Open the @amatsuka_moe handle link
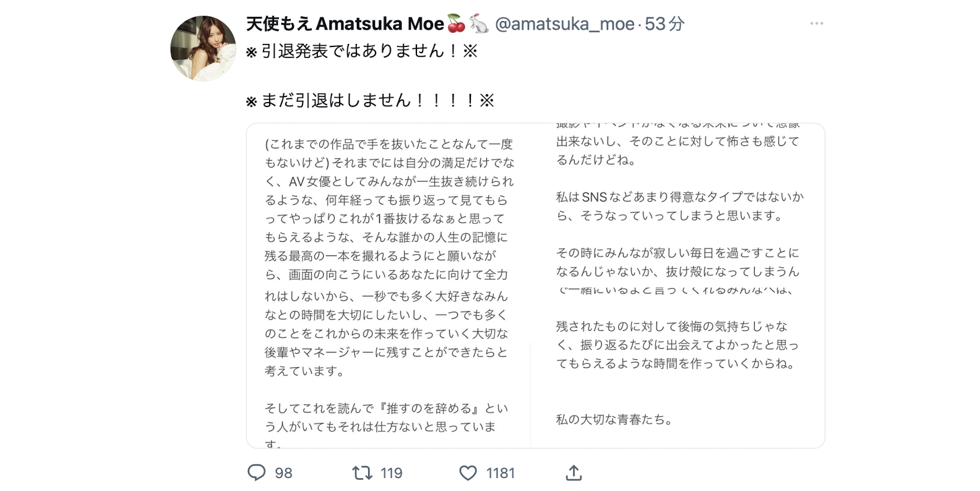 click(x=564, y=24)
